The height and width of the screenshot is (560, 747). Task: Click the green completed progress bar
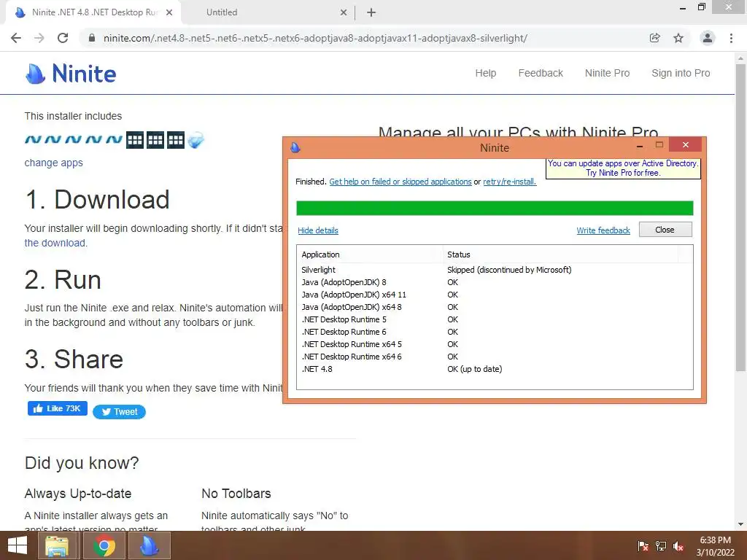(495, 208)
